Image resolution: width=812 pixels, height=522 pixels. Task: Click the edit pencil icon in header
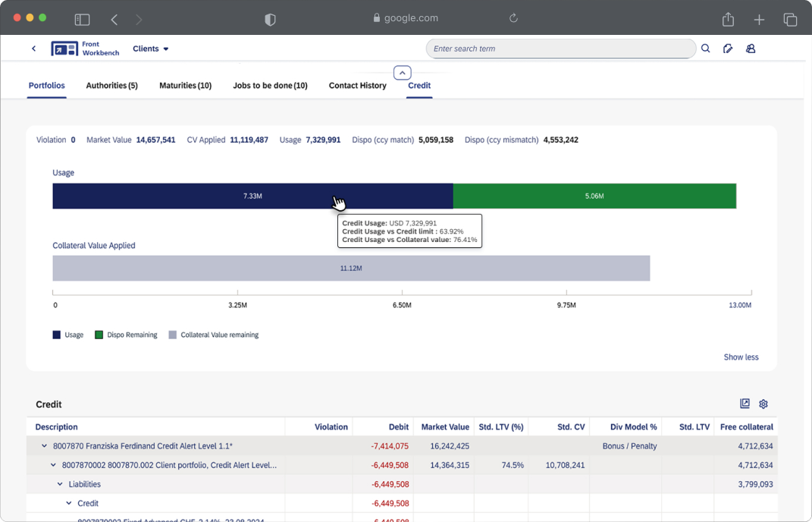[728, 49]
